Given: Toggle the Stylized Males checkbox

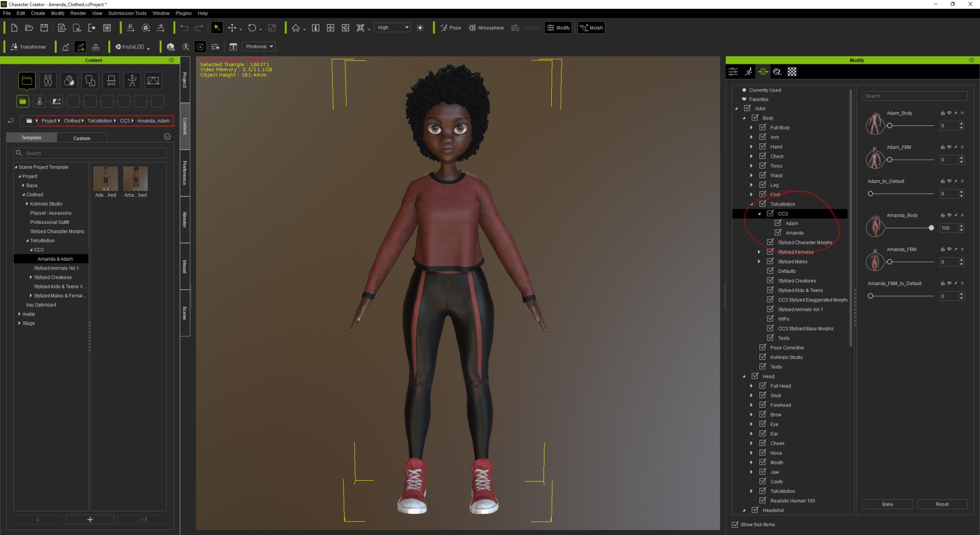Looking at the screenshot, I should pyautogui.click(x=770, y=261).
